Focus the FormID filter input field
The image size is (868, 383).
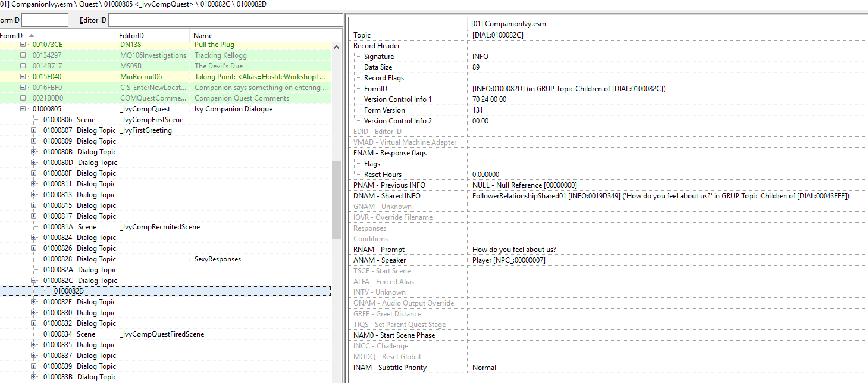45,20
